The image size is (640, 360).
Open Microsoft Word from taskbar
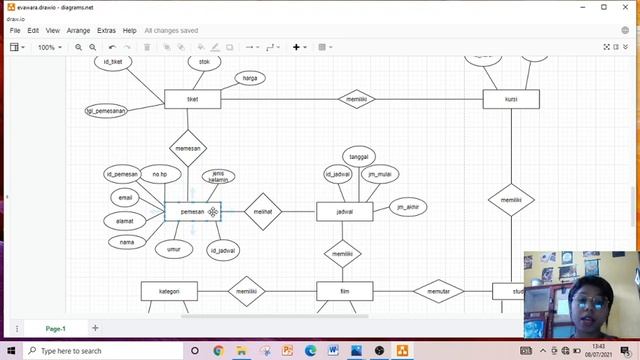pyautogui.click(x=333, y=351)
